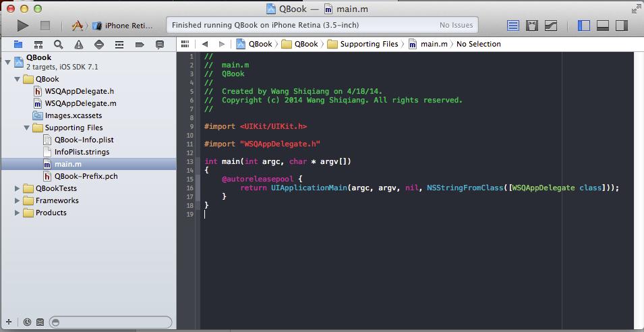Show the Symbol navigator
644x332 pixels.
(x=38, y=45)
